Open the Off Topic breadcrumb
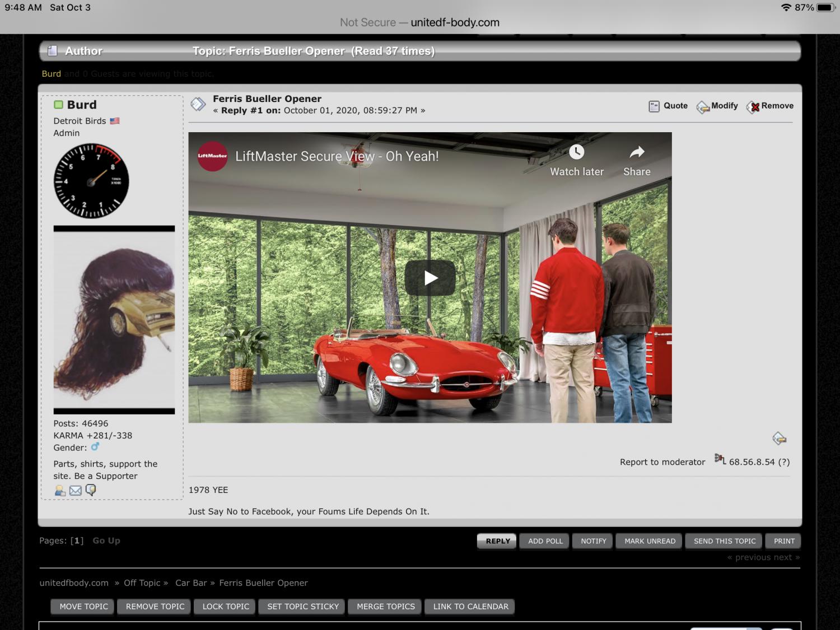840x630 pixels. (142, 583)
